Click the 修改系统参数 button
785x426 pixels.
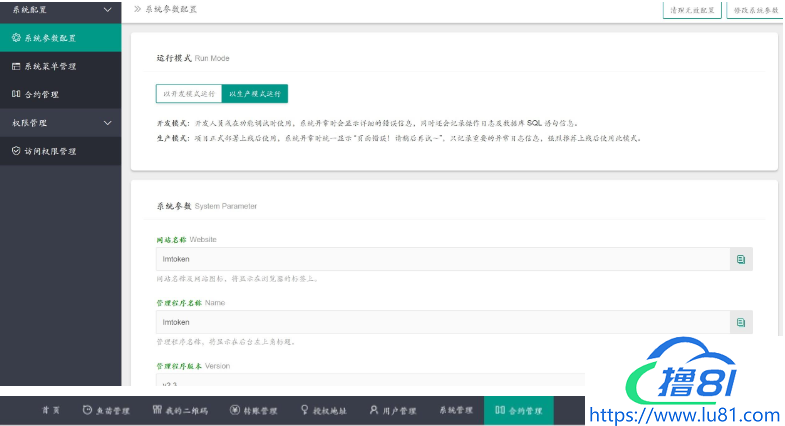click(756, 9)
